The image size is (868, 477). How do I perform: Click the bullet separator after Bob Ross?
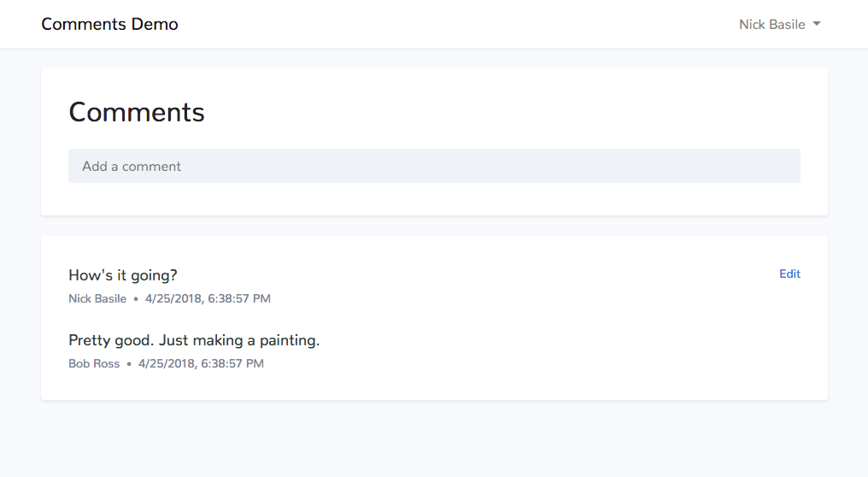click(x=129, y=364)
